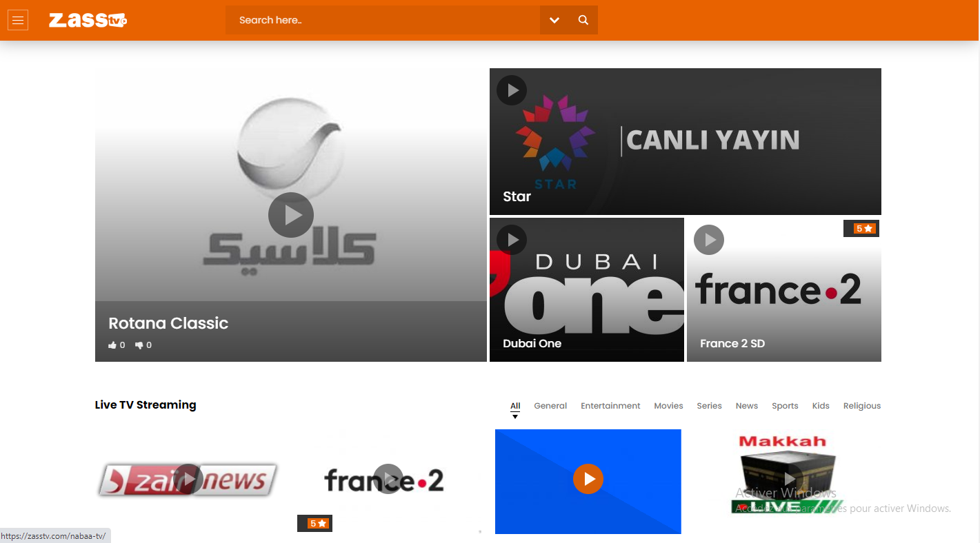Viewport: 980px width, 543px height.
Task: Go to ZassTV home via logo
Action: 88,20
